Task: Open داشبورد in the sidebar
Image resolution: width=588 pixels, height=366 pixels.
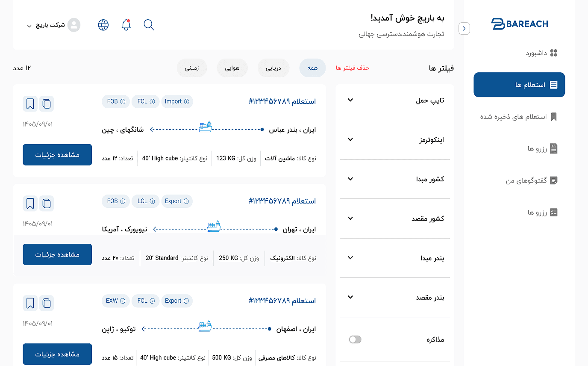Action: tap(542, 53)
